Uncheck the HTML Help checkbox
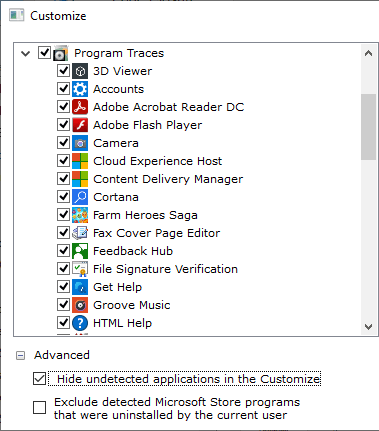 63,323
